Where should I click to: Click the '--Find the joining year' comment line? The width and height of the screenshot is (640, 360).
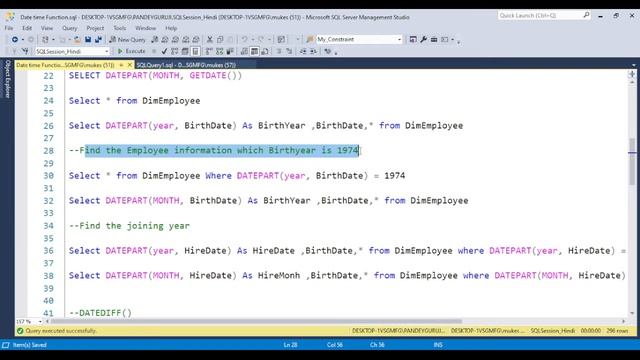tap(129, 226)
